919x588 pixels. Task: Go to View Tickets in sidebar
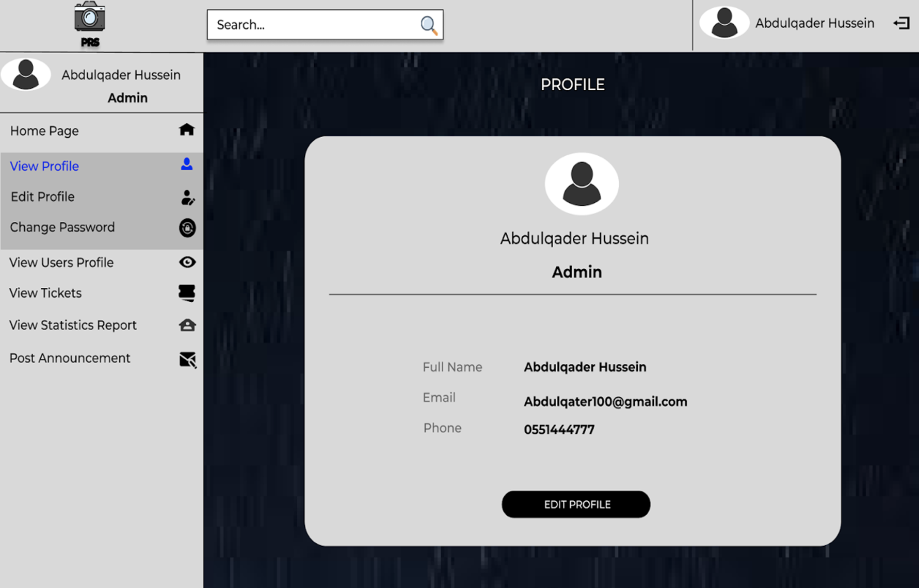click(x=45, y=293)
